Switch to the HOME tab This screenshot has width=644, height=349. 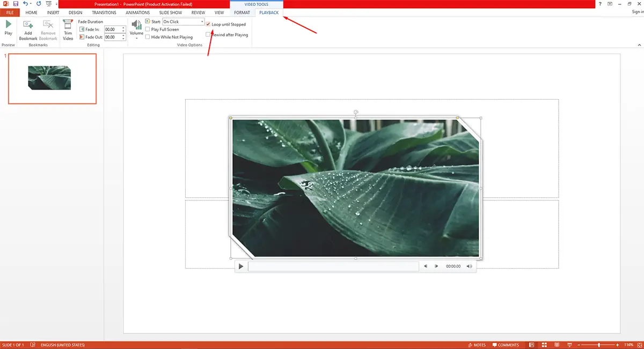click(31, 12)
